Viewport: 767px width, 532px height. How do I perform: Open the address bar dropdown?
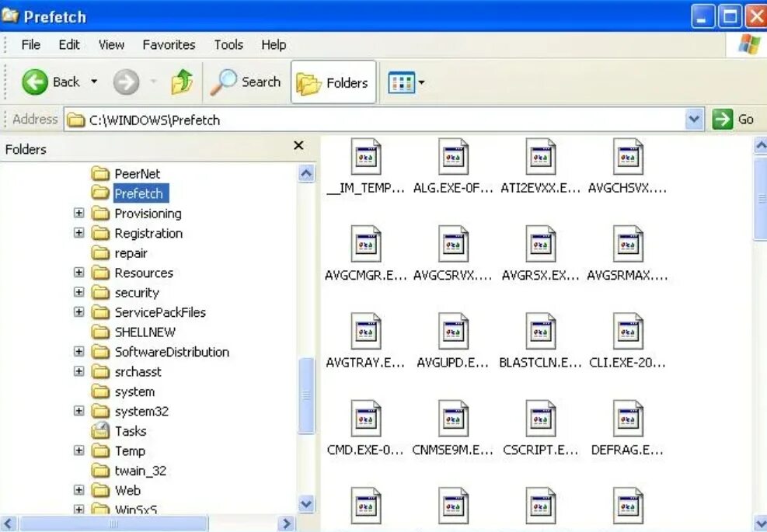[694, 120]
